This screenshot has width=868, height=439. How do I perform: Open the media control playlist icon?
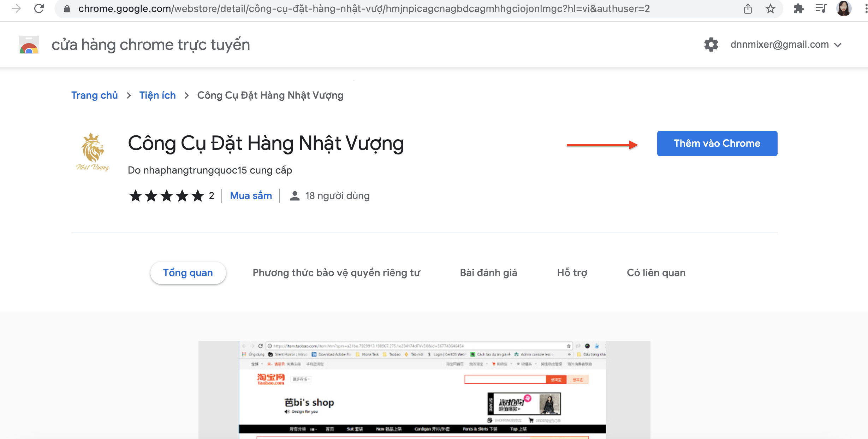[x=821, y=8]
